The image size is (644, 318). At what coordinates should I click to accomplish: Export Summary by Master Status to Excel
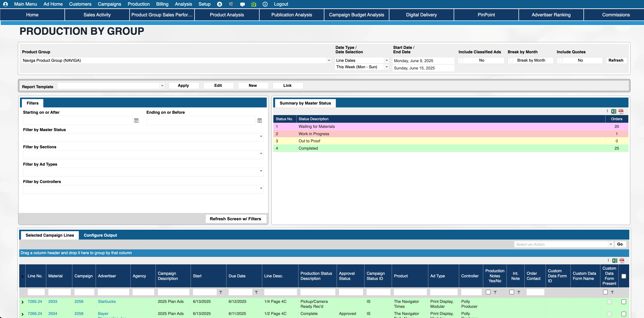(613, 112)
